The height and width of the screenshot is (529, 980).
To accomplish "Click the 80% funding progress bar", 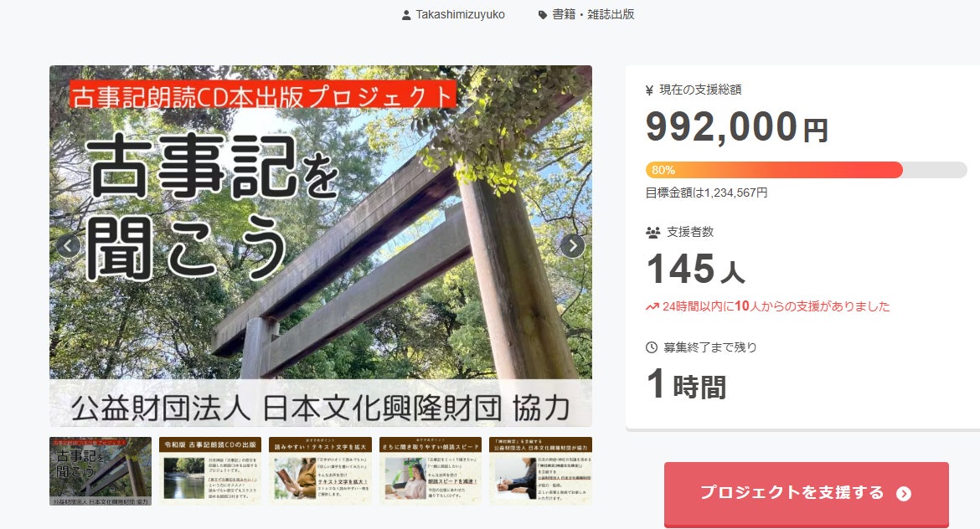I will (807, 170).
